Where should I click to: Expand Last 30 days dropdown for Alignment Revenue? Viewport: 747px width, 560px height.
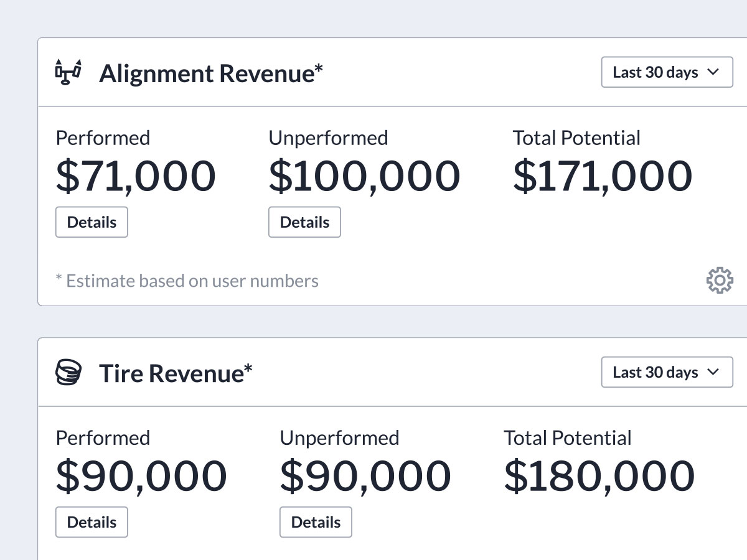tap(667, 72)
